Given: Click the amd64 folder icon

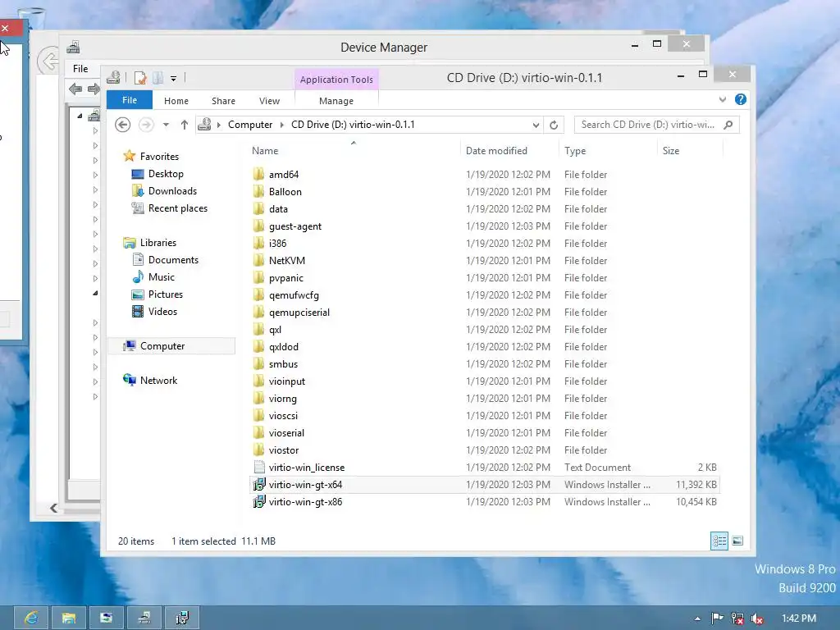Looking at the screenshot, I should click(x=258, y=174).
